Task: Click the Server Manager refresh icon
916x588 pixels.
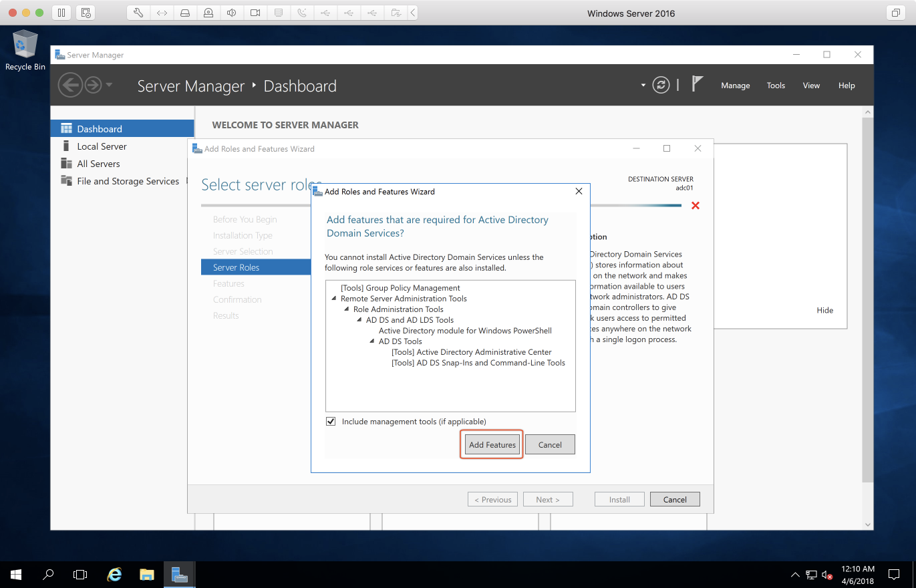Action: coord(661,85)
